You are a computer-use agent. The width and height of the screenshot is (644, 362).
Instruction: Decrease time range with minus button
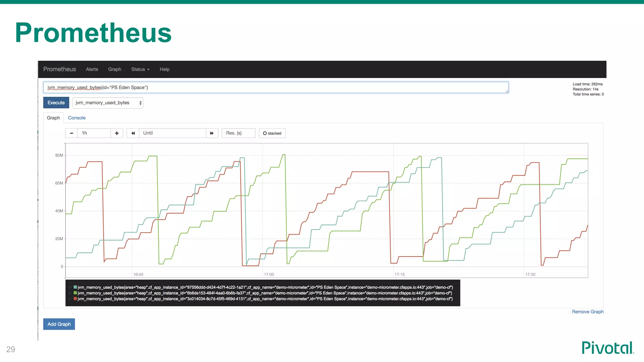71,133
